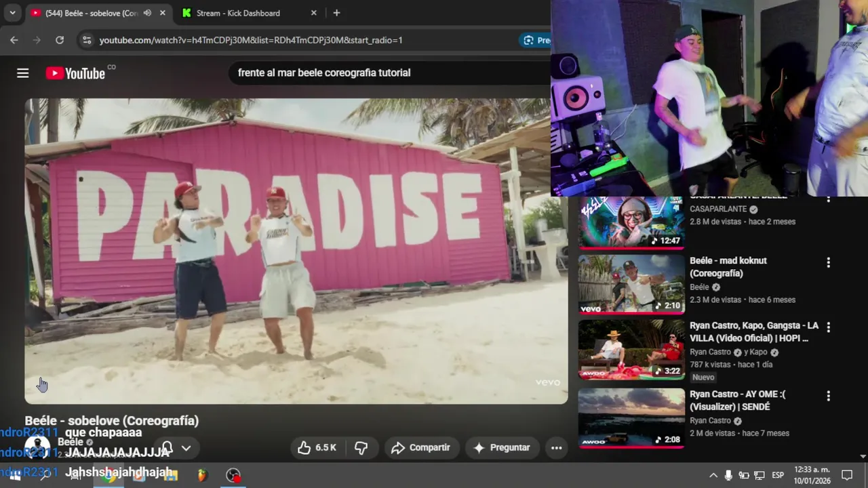Open FL Studio fruit icon in taskbar

click(202, 475)
